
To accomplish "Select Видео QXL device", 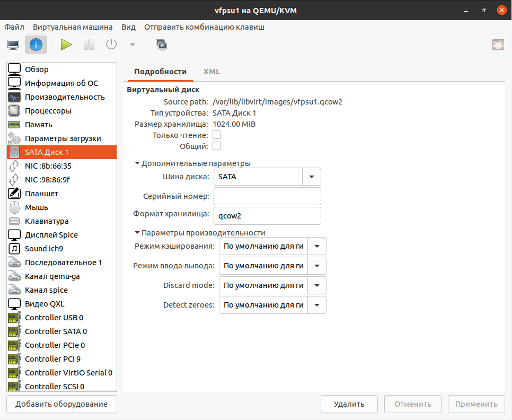I will pos(61,304).
